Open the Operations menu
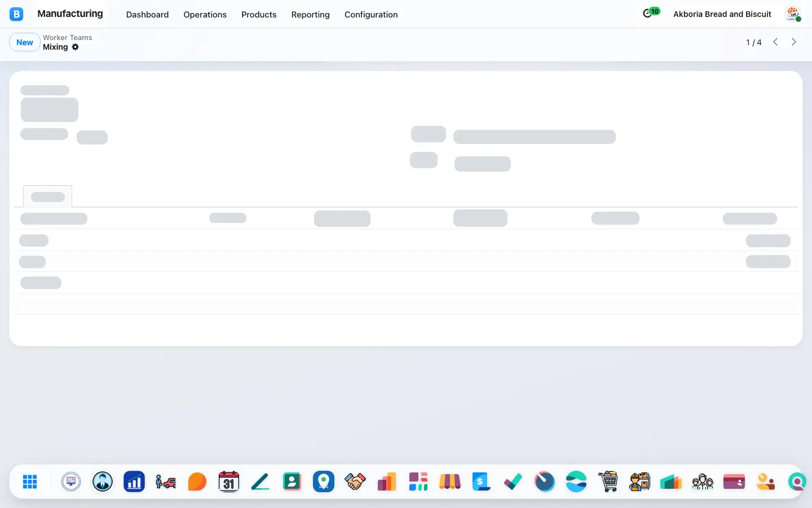Screen dimensions: 812x508 point(205,15)
